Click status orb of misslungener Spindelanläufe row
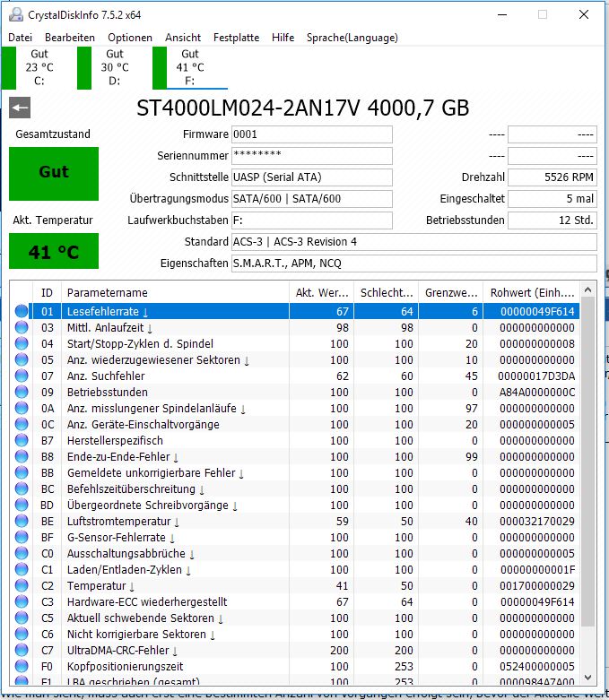 tap(21, 408)
